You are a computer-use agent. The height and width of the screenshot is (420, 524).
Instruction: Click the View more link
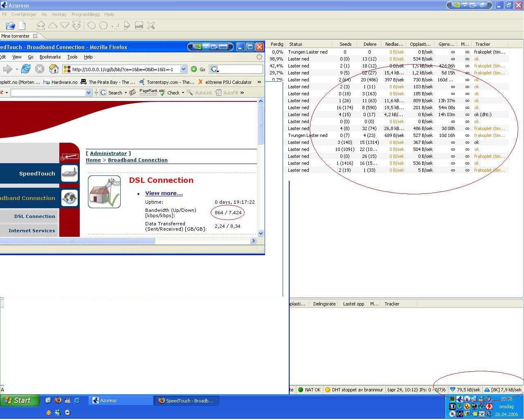tap(164, 193)
